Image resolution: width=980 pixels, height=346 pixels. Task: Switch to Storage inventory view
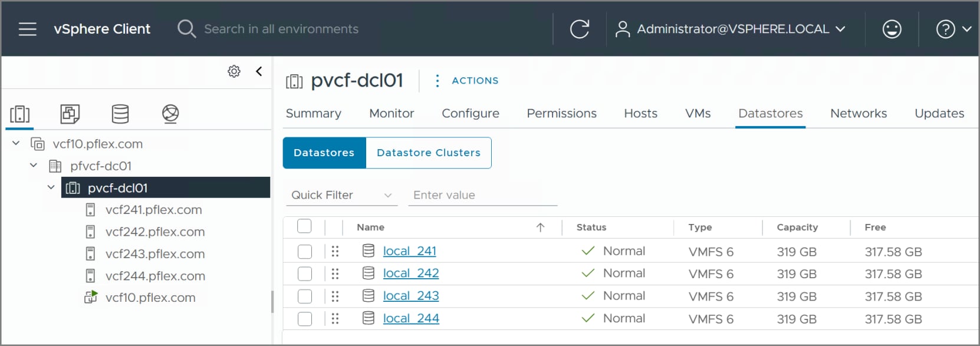[x=120, y=114]
